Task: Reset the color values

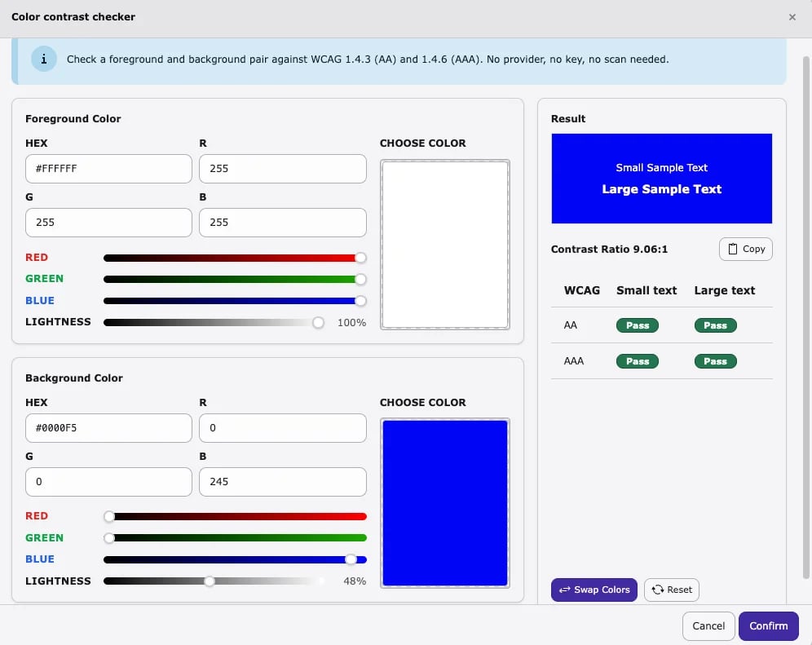Action: click(x=672, y=590)
